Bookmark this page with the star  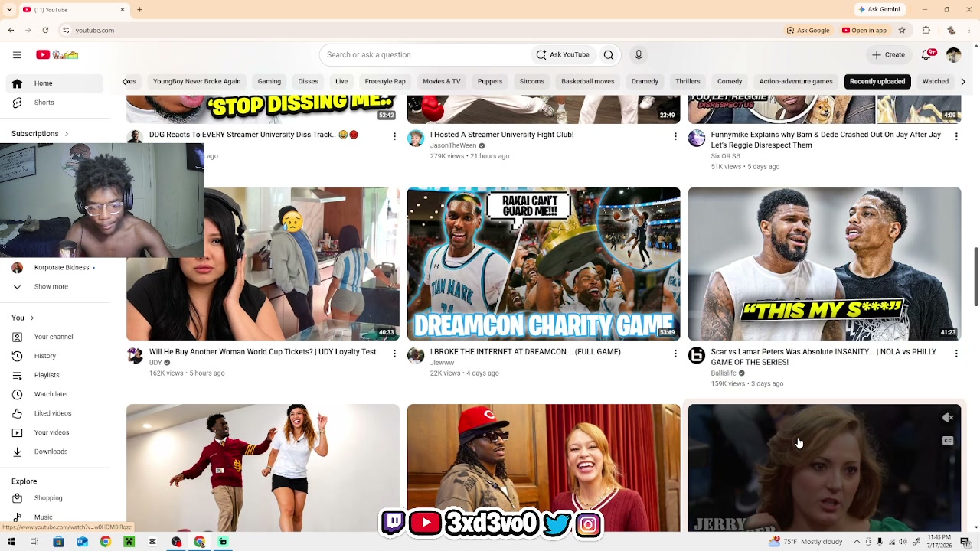[902, 30]
